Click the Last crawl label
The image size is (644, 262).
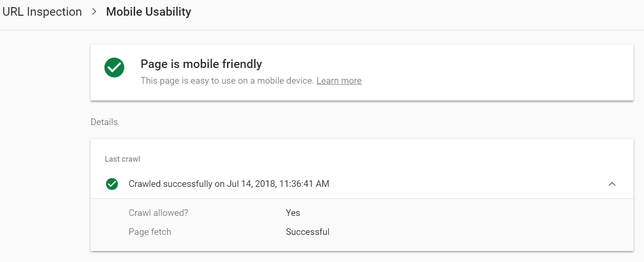click(122, 159)
